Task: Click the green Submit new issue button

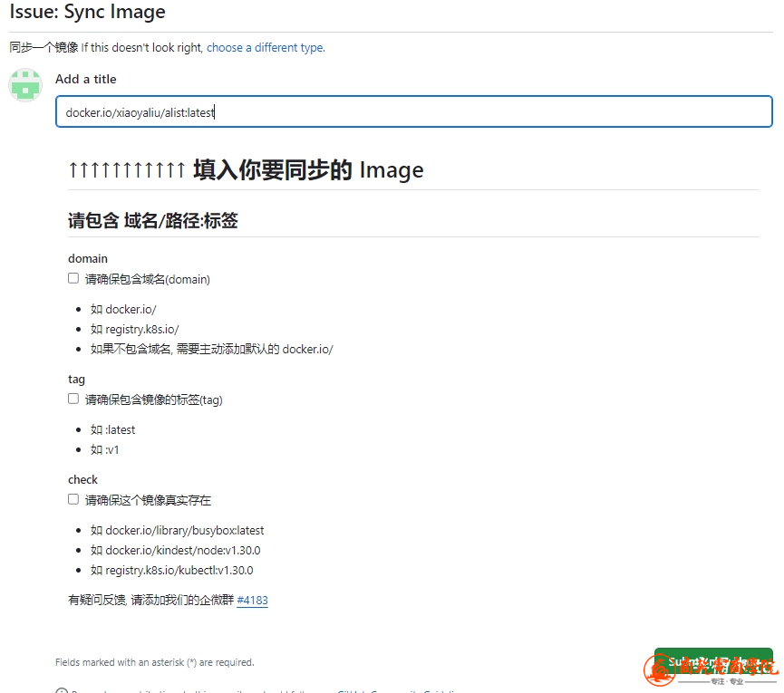Action: tap(713, 662)
